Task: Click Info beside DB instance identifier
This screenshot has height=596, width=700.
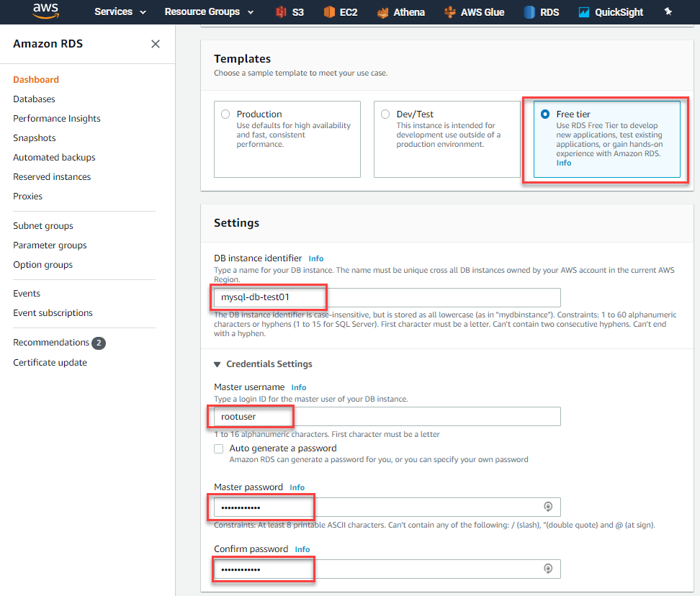Action: click(x=315, y=258)
